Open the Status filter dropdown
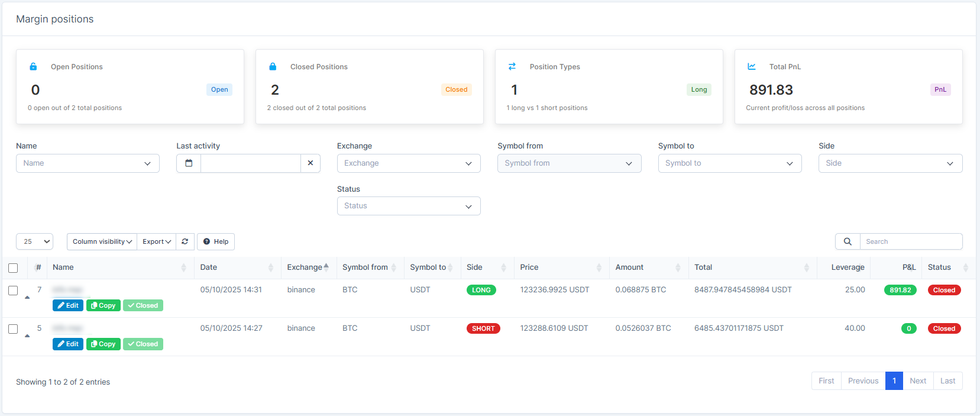 tap(409, 206)
